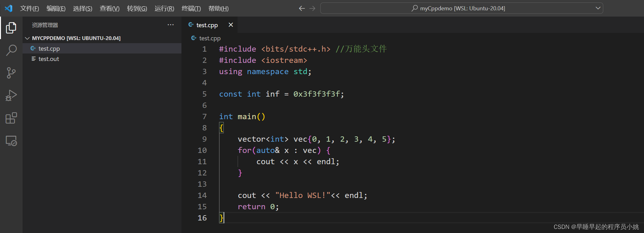Image resolution: width=644 pixels, height=233 pixels.
Task: Open the 转到(G) menu
Action: (137, 8)
